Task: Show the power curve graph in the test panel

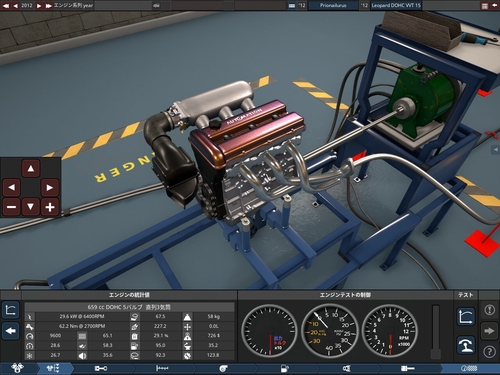Action: (x=466, y=317)
